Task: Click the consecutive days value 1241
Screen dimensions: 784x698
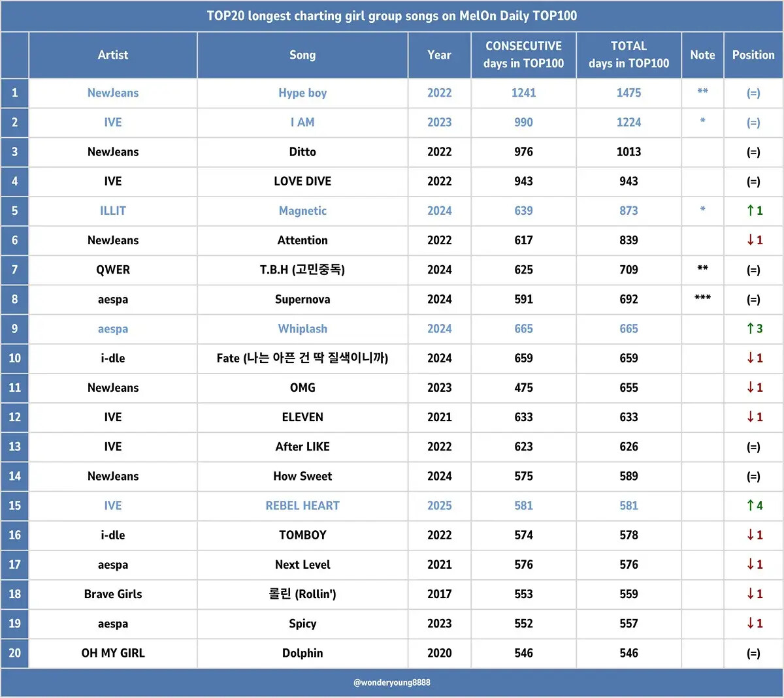Action: coord(523,93)
